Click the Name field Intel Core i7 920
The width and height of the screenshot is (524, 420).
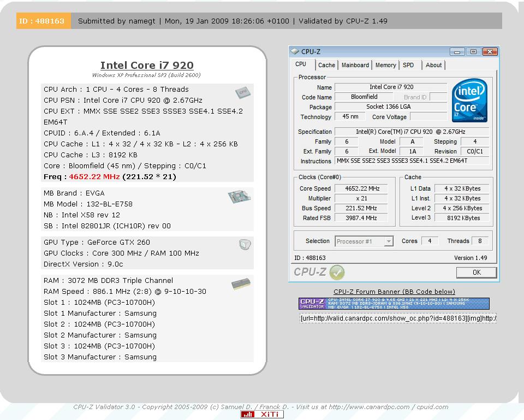tap(391, 87)
